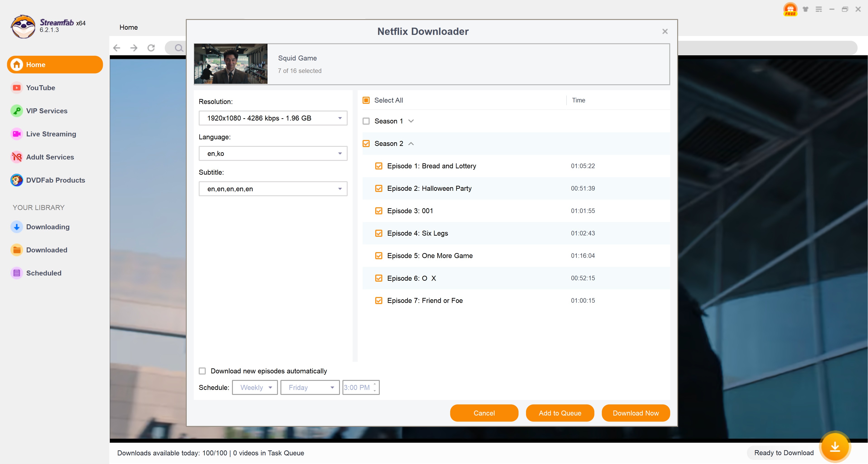
Task: Click the Downloaded folder icon
Action: (x=17, y=250)
